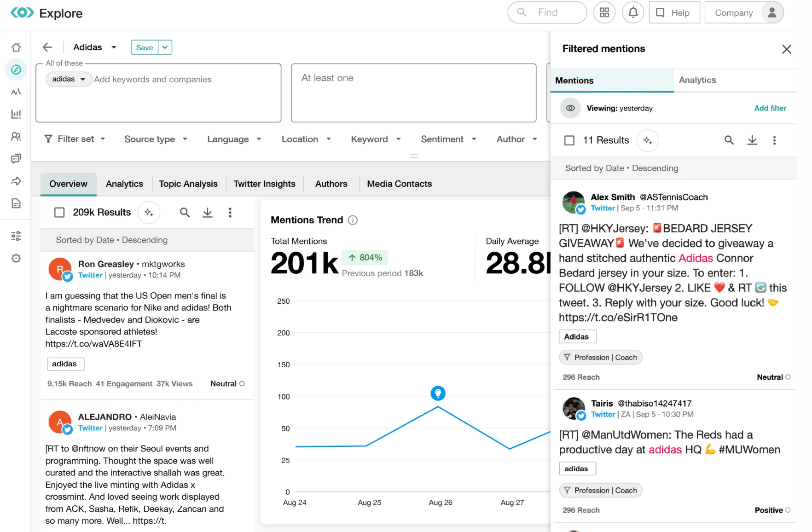Switch to the Analytics tab in Filtered mentions
The height and width of the screenshot is (532, 812).
697,80
